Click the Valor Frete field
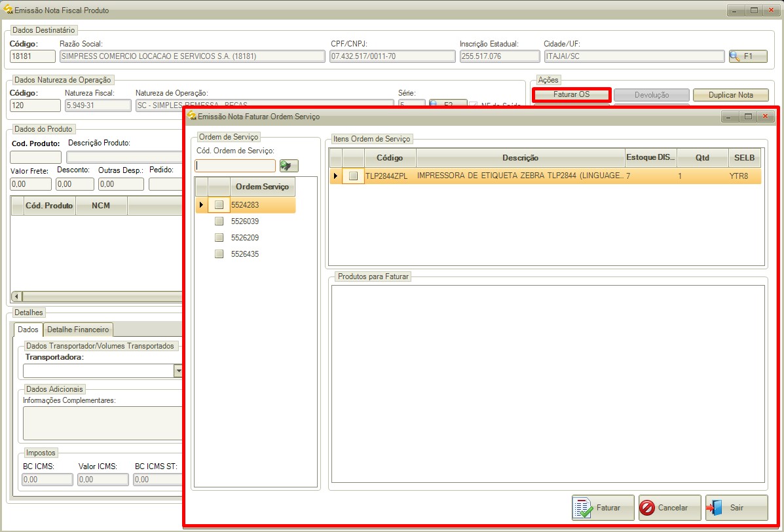 (x=31, y=184)
